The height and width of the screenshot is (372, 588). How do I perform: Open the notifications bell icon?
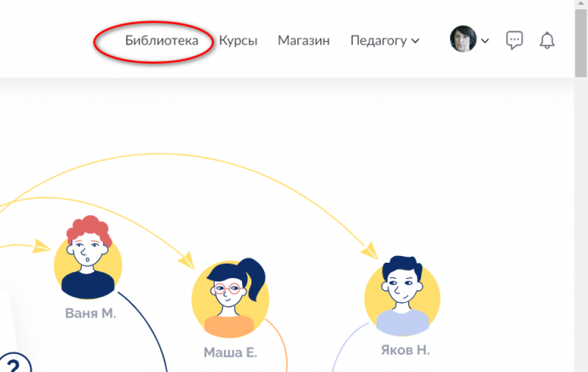pyautogui.click(x=547, y=40)
